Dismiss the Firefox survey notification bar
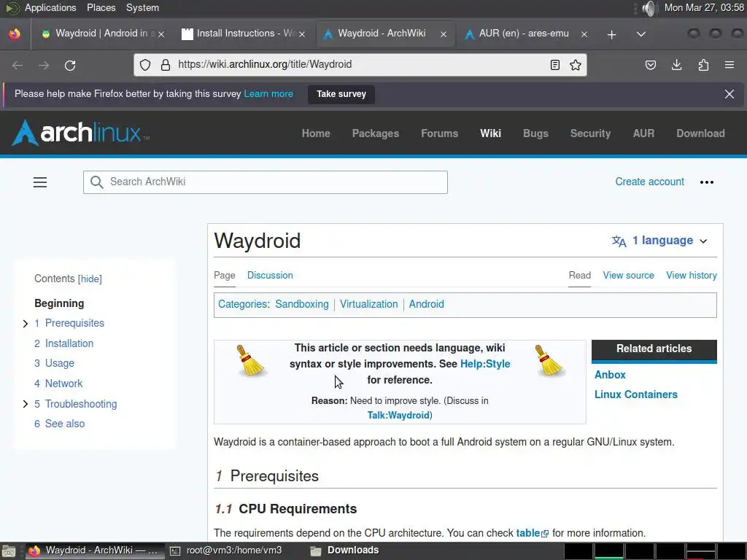 (x=729, y=94)
